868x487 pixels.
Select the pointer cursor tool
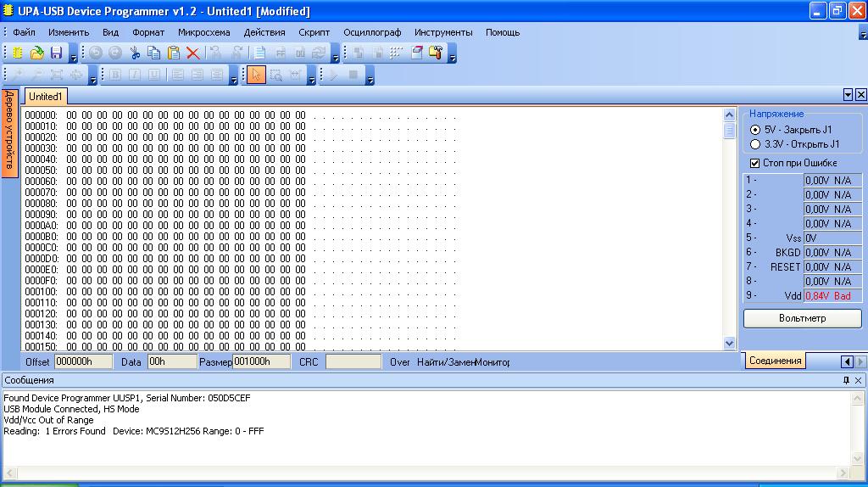[256, 75]
